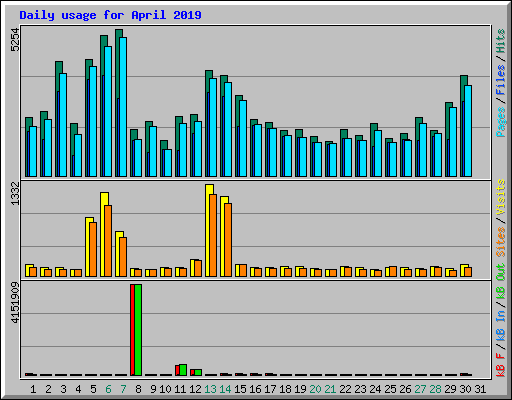Viewport: 512px width, 400px height.
Task: Click the 'kB F' legend label
Action: point(500,365)
